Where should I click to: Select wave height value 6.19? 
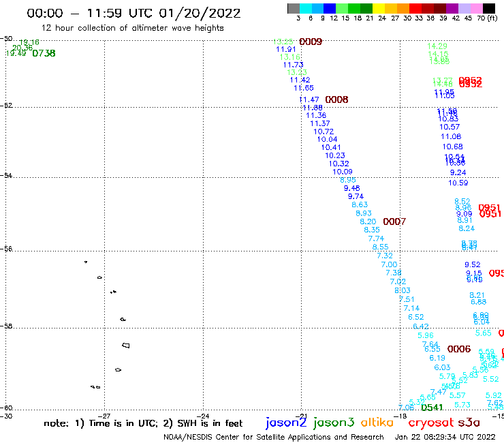click(437, 358)
